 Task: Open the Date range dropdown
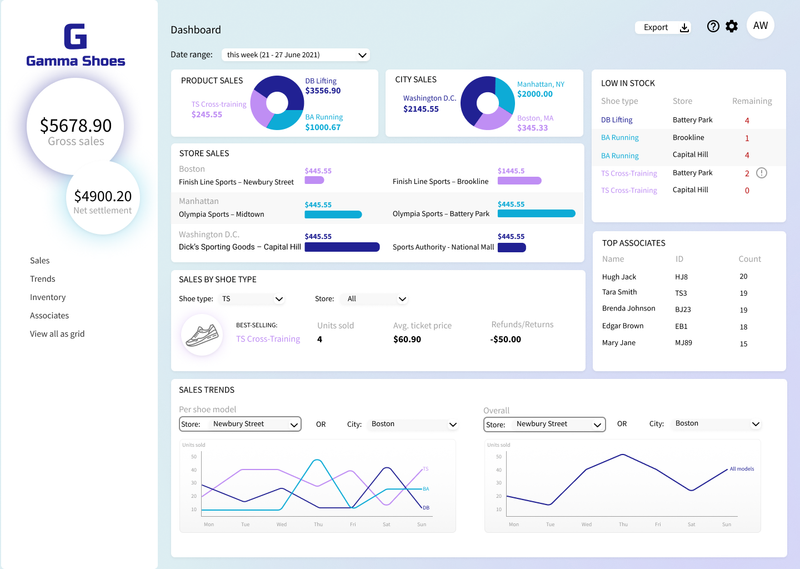(x=295, y=55)
